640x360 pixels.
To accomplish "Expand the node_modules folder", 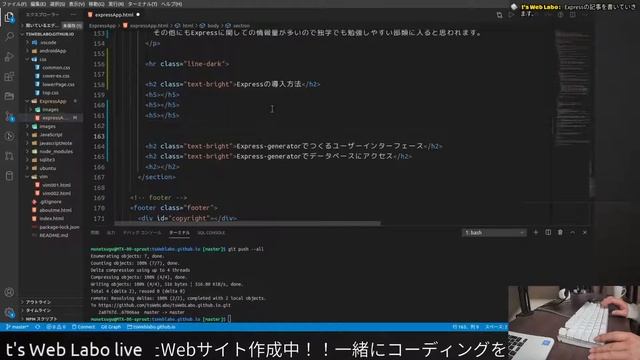I will pos(52,151).
